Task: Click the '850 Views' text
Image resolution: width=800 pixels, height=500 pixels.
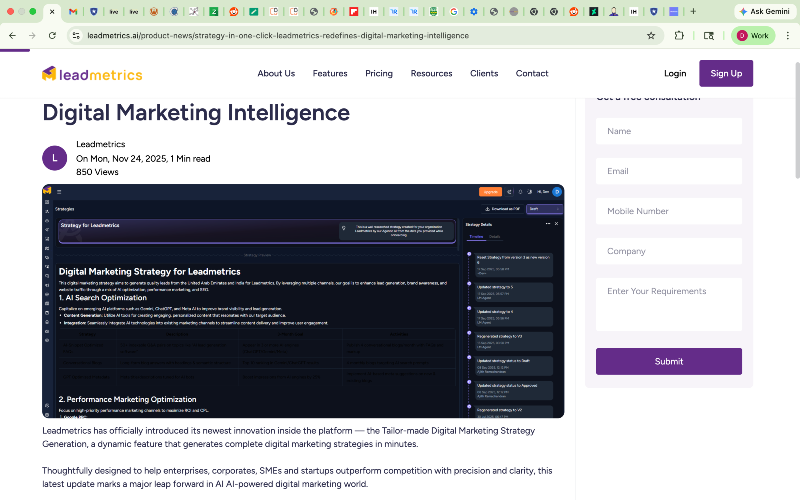Action: (x=97, y=172)
